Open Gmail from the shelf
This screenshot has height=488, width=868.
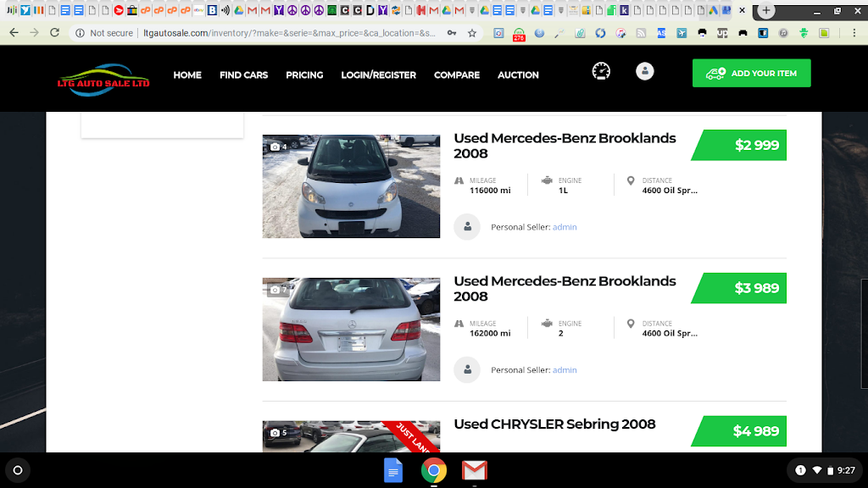tap(475, 470)
